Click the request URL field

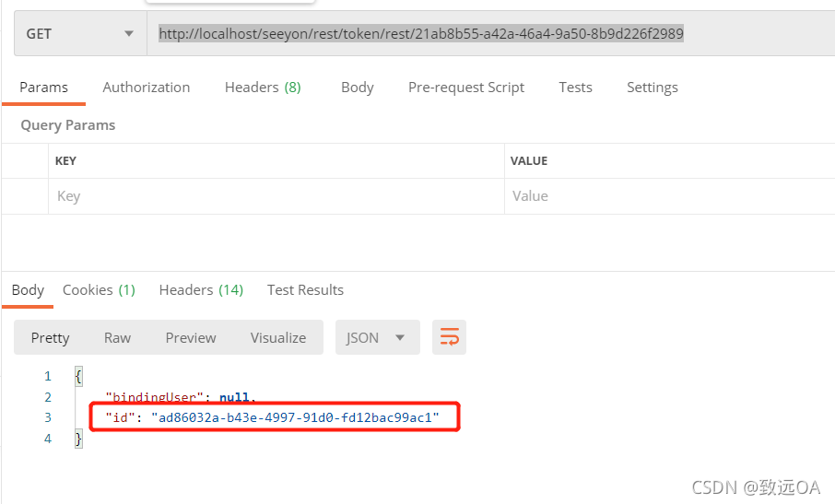490,33
